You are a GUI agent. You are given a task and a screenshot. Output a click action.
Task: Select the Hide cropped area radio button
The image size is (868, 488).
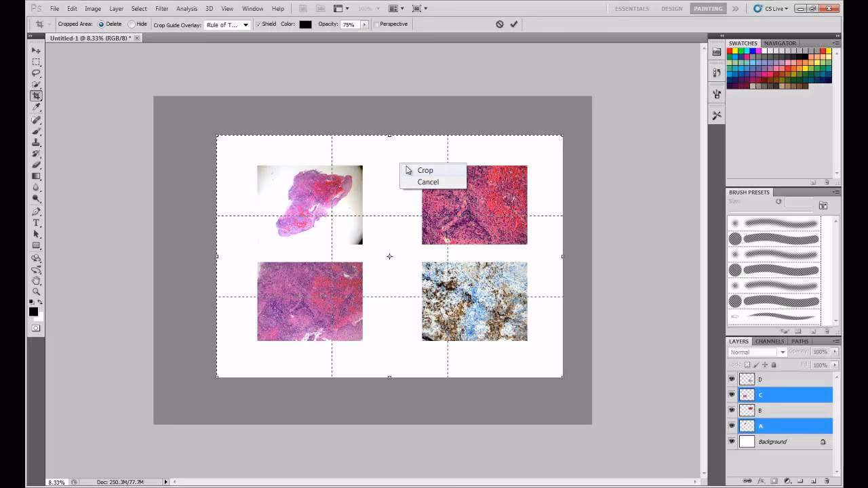(x=132, y=24)
